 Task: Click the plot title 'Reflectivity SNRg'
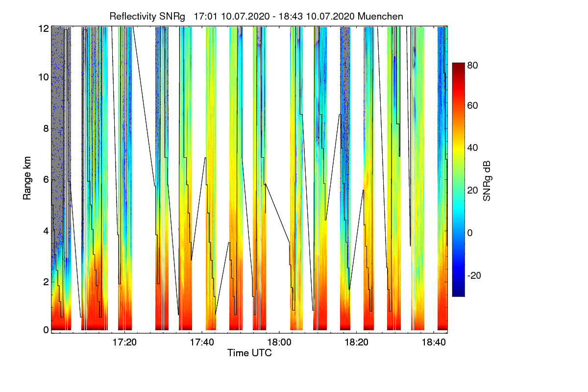(x=147, y=16)
